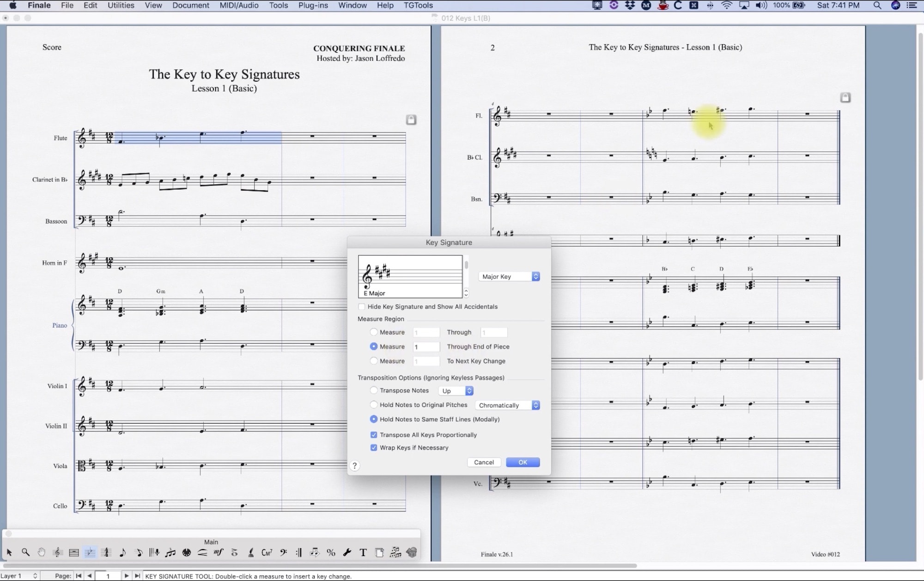Open the MIDI/Audio menu

[239, 6]
